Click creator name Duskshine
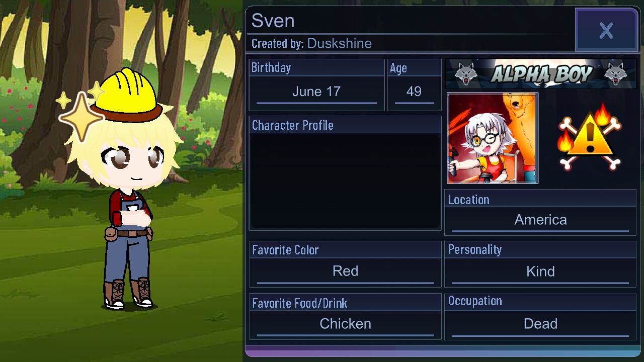This screenshot has width=644, height=362. tap(339, 44)
